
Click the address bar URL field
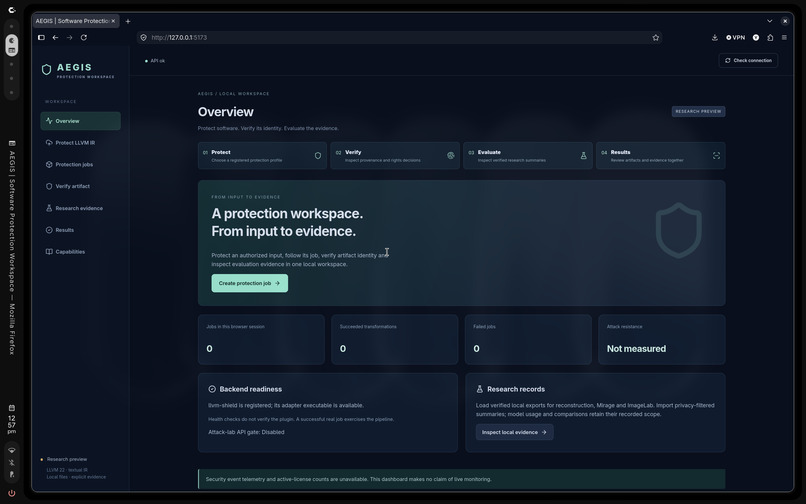point(398,38)
